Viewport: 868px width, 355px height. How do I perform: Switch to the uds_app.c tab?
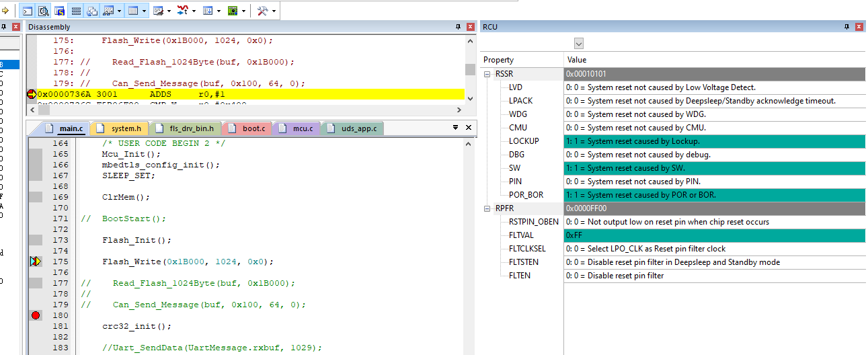coord(353,128)
